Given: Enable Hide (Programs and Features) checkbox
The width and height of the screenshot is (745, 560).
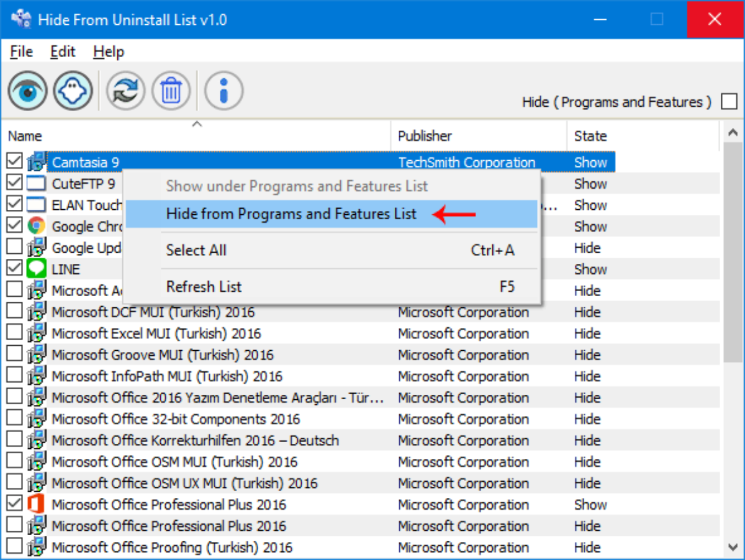Looking at the screenshot, I should pyautogui.click(x=729, y=102).
